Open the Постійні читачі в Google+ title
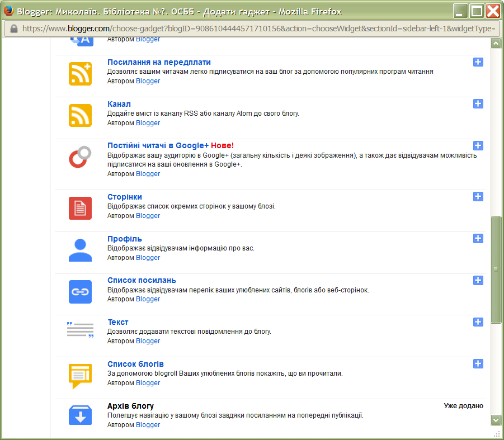 [158, 145]
